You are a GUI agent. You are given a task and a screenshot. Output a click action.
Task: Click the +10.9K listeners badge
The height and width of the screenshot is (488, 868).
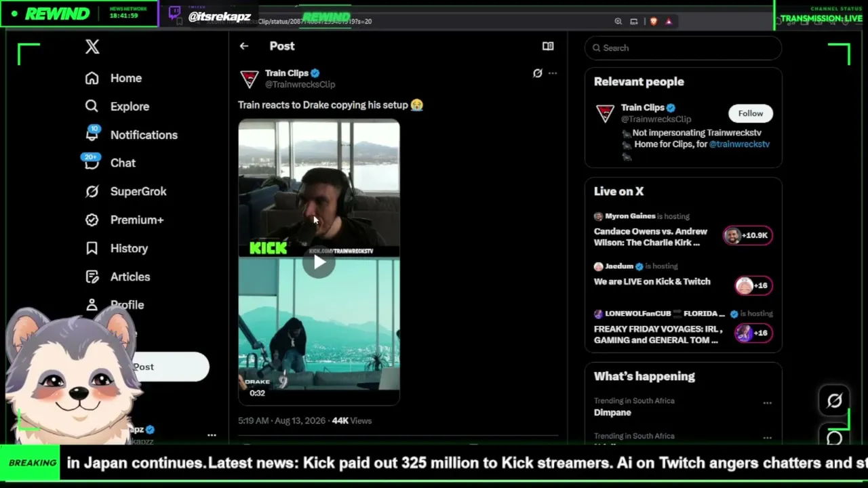point(747,235)
